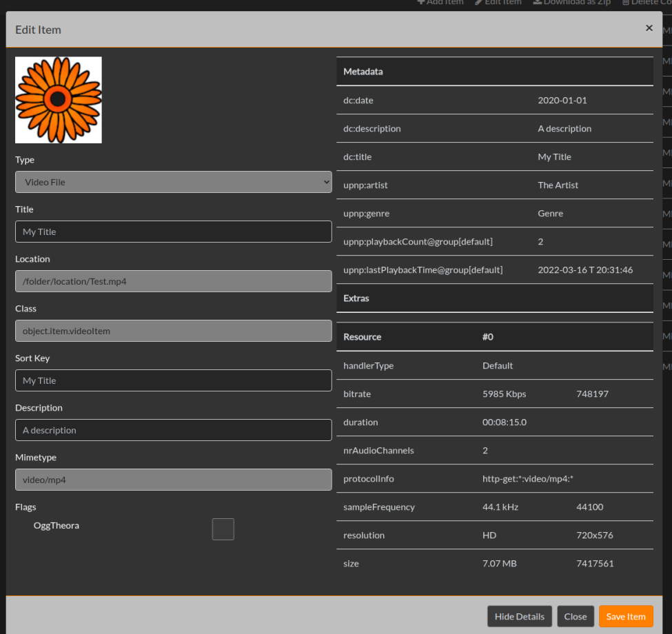The height and width of the screenshot is (634, 672).
Task: Select the dc:title value My Title
Action: coord(554,157)
